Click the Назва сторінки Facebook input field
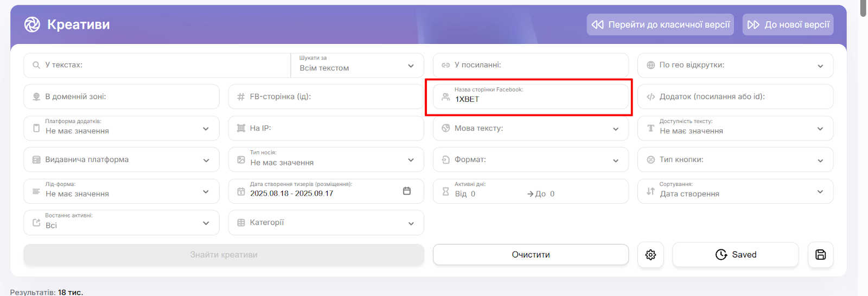868x296 pixels. [537, 99]
